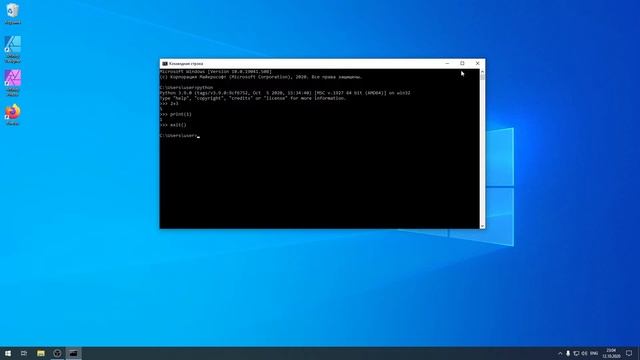Image resolution: width=640 pixels, height=360 pixels.
Task: Click the Command Prompt title bar text
Action: [x=186, y=64]
